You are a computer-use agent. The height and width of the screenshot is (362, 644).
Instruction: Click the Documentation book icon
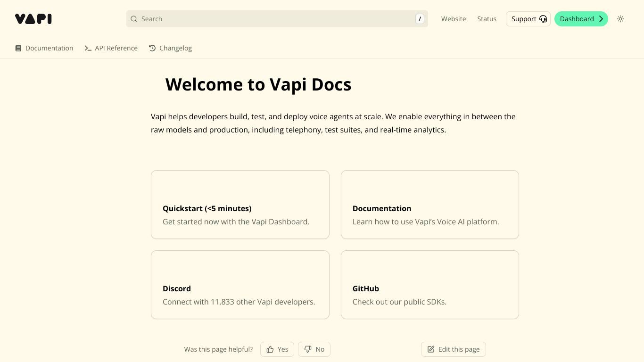point(18,48)
